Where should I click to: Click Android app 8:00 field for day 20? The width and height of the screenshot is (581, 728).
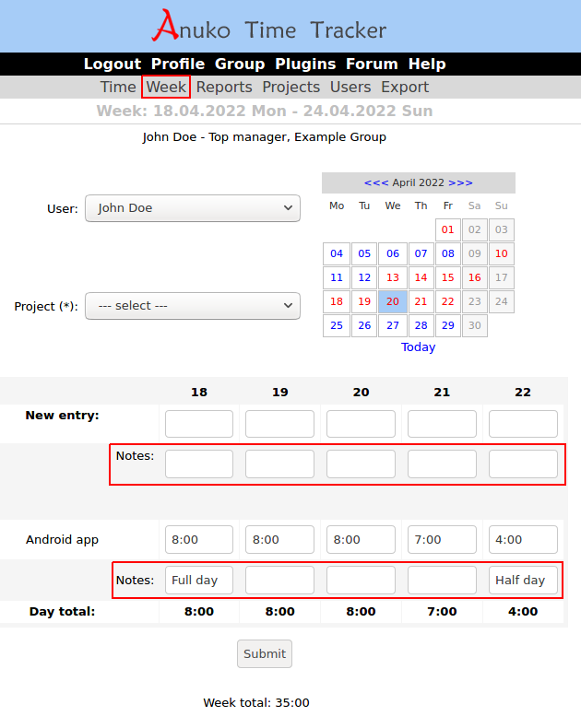[361, 539]
